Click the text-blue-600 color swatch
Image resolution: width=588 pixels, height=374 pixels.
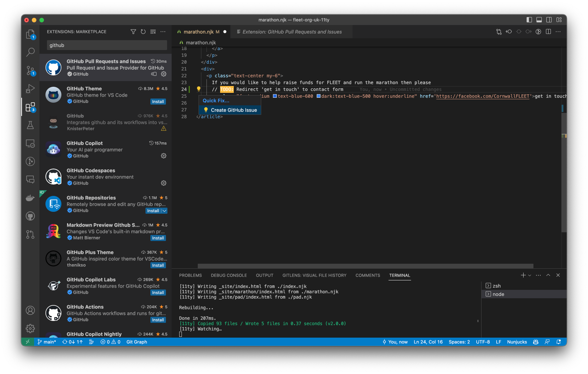275,96
